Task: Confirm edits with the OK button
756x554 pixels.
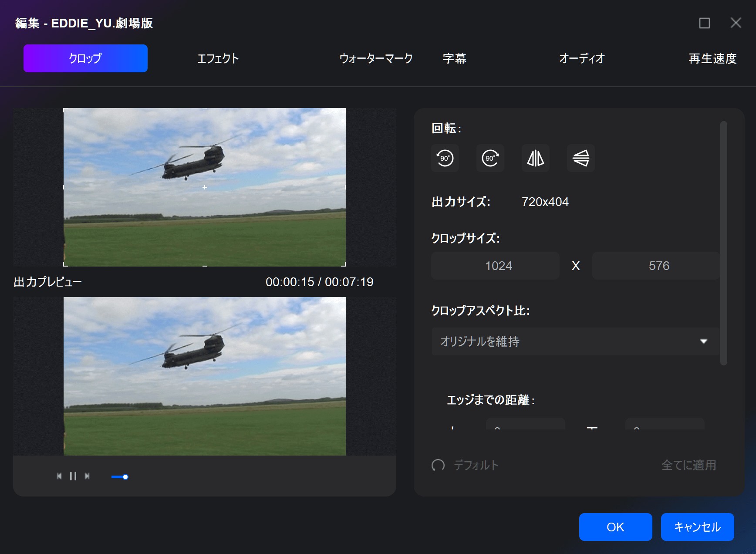Action: tap(615, 527)
